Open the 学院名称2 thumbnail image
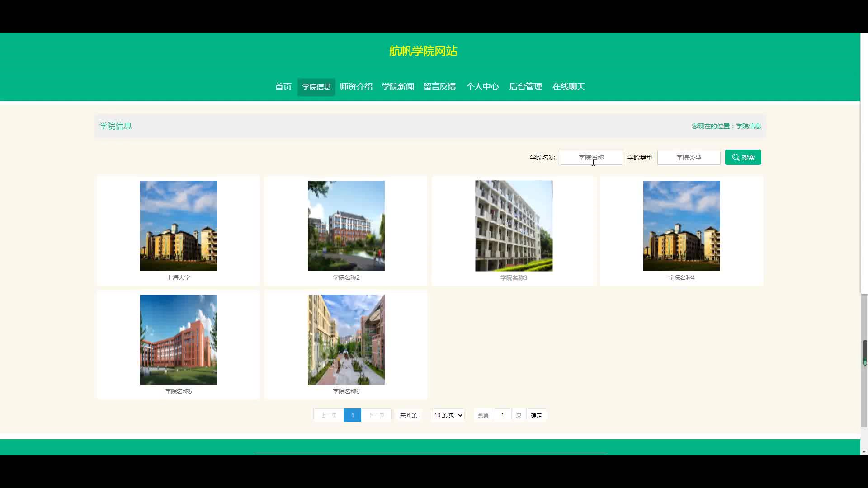This screenshot has width=868, height=488. (x=346, y=226)
